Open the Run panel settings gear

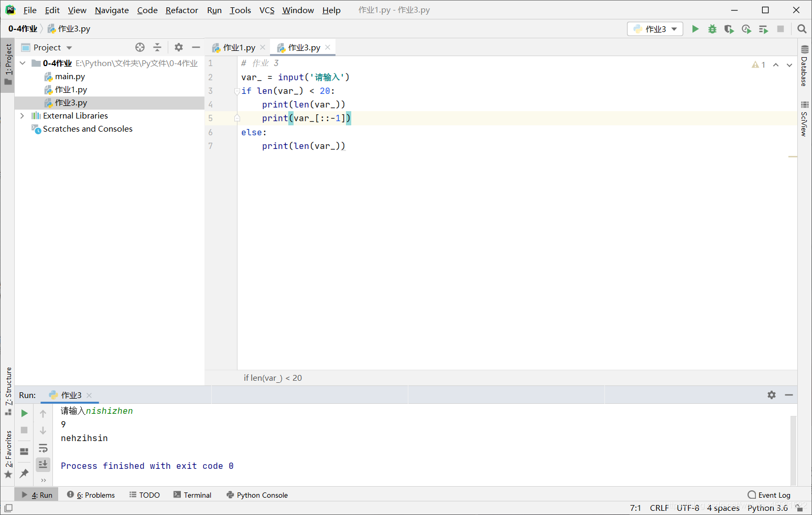(772, 395)
